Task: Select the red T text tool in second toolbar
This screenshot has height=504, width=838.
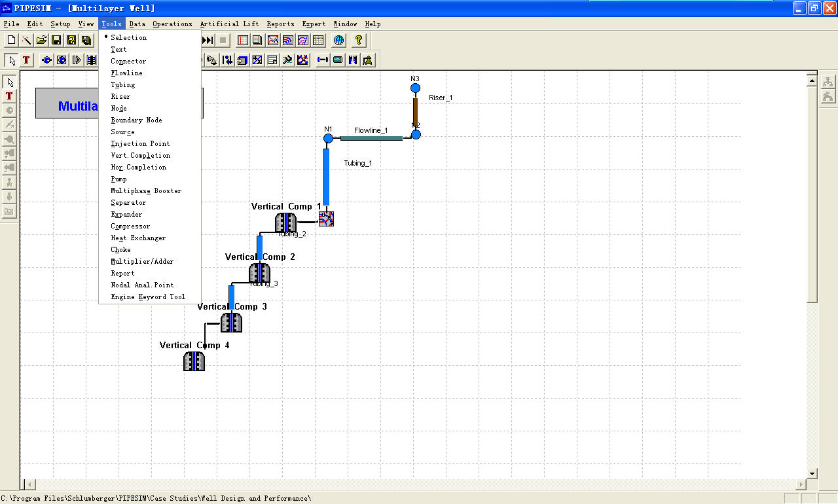Action: pyautogui.click(x=26, y=60)
